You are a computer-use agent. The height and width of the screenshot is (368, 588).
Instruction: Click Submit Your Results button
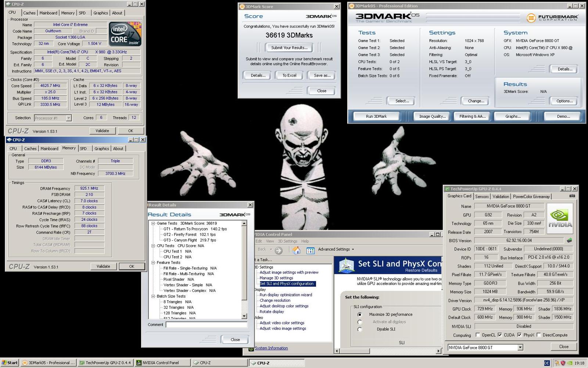coord(289,48)
